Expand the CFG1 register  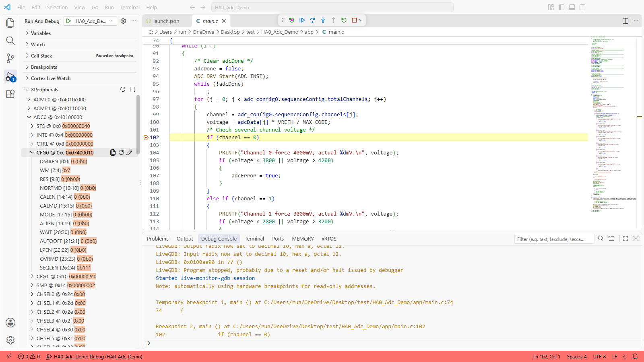(32, 276)
